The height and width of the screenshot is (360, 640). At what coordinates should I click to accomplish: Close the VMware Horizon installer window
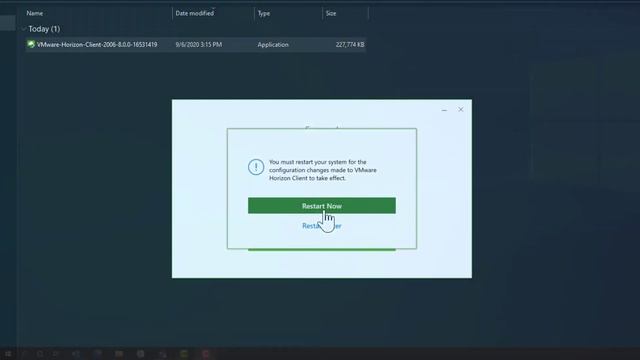coord(460,109)
